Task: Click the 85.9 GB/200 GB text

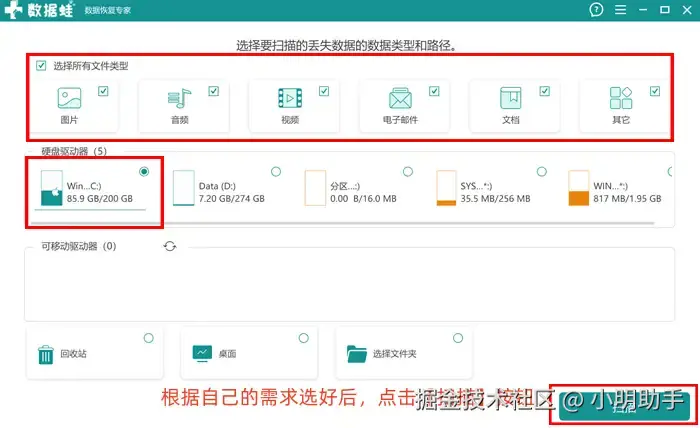Action: click(100, 199)
